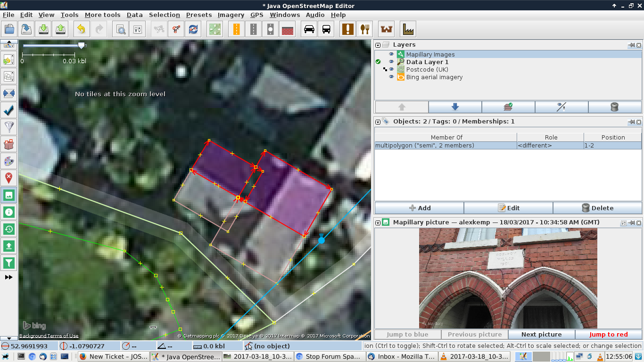The width and height of the screenshot is (644, 362).
Task: Click the fork and knife restaurant preset
Action: (x=364, y=29)
